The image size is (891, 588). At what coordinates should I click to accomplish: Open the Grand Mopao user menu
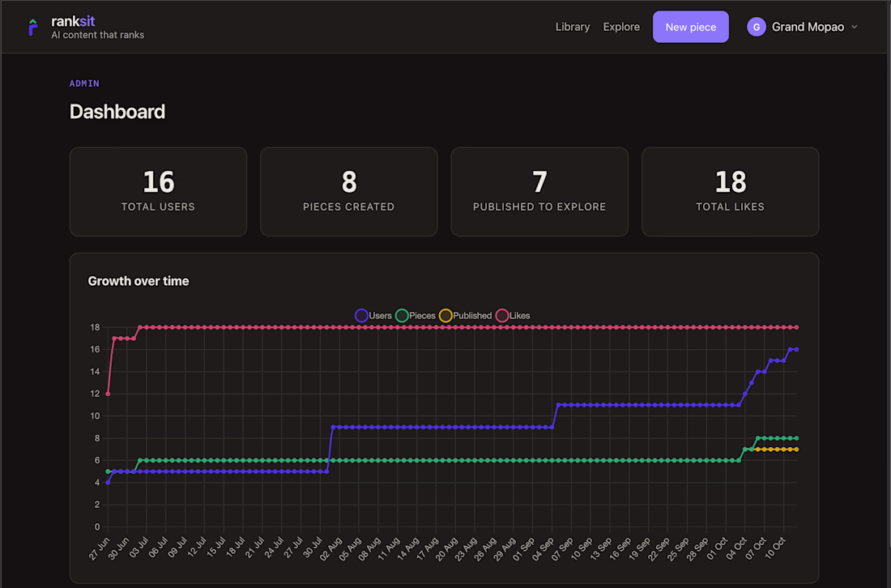tap(803, 27)
